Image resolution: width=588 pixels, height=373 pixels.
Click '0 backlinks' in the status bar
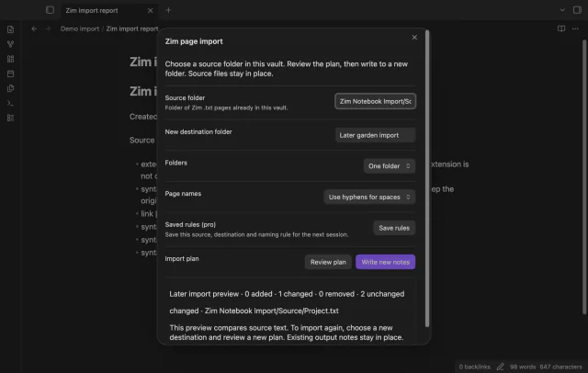pyautogui.click(x=474, y=367)
